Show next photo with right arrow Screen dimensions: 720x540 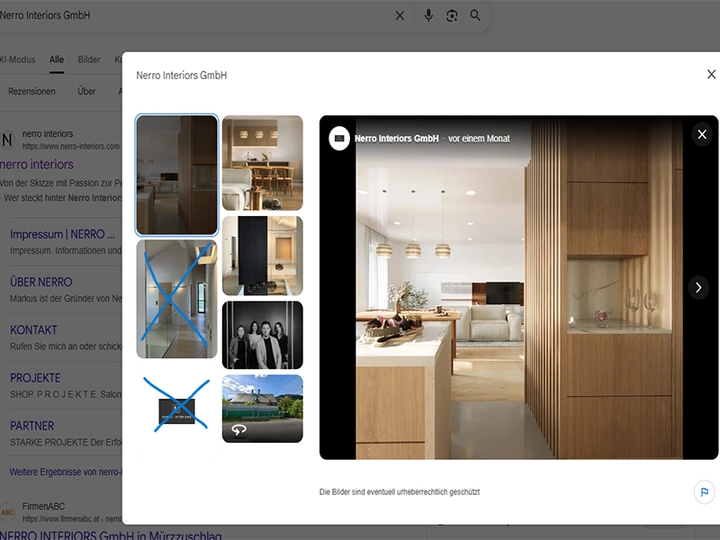point(698,288)
